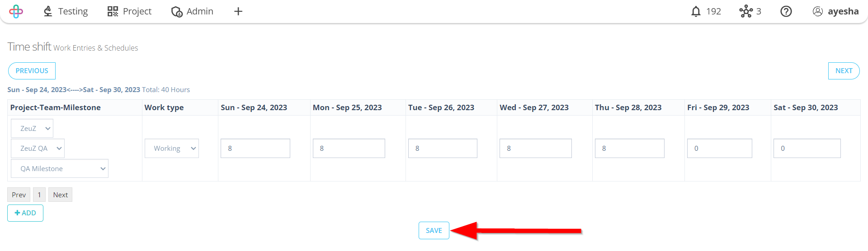Click the SAVE button
The image size is (868, 251).
[434, 230]
